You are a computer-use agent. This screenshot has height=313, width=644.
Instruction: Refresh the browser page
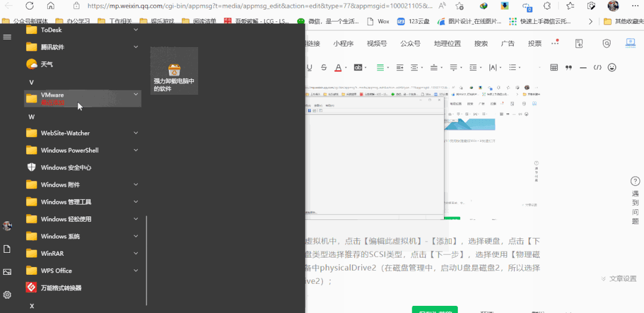click(x=29, y=6)
